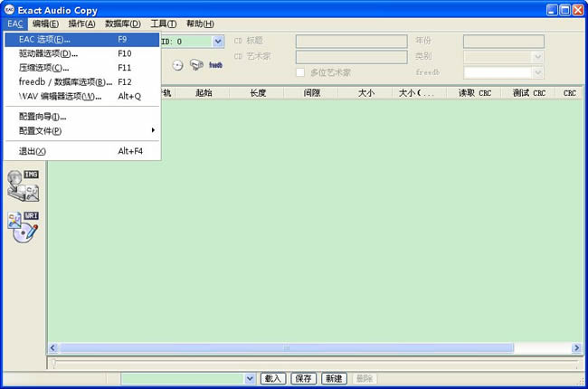Open freedb / 数据库选项 entry
This screenshot has width=588, height=389.
click(82, 82)
